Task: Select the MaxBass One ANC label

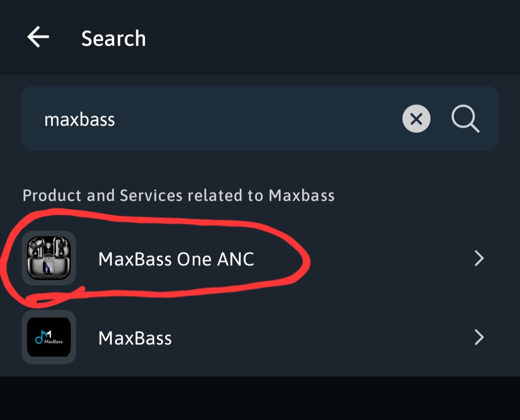Action: (x=176, y=259)
